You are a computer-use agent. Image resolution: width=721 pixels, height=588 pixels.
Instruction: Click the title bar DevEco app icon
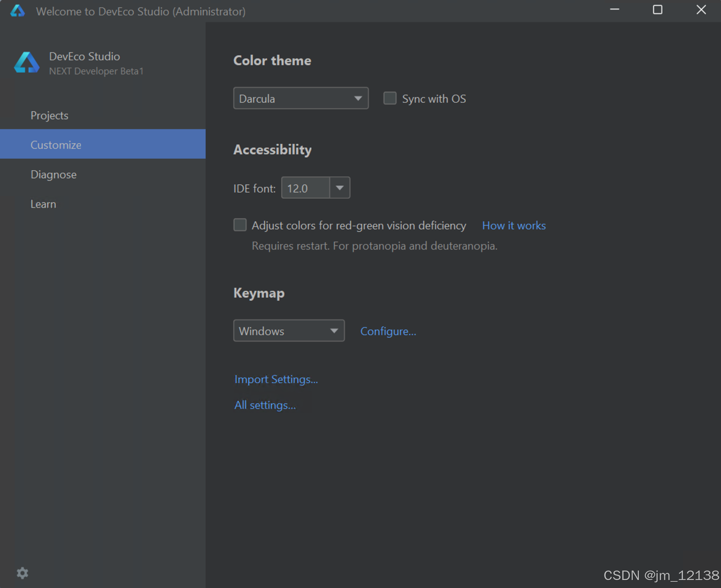(x=17, y=11)
